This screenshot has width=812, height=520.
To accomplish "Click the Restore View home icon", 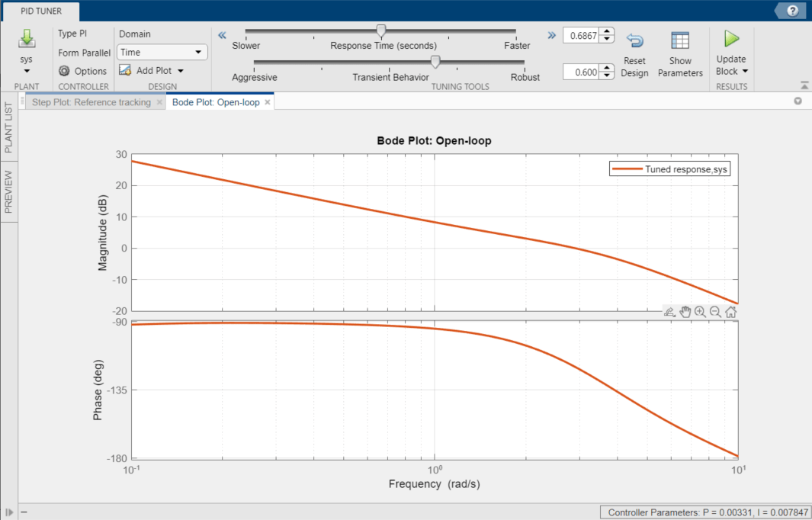I will 730,312.
